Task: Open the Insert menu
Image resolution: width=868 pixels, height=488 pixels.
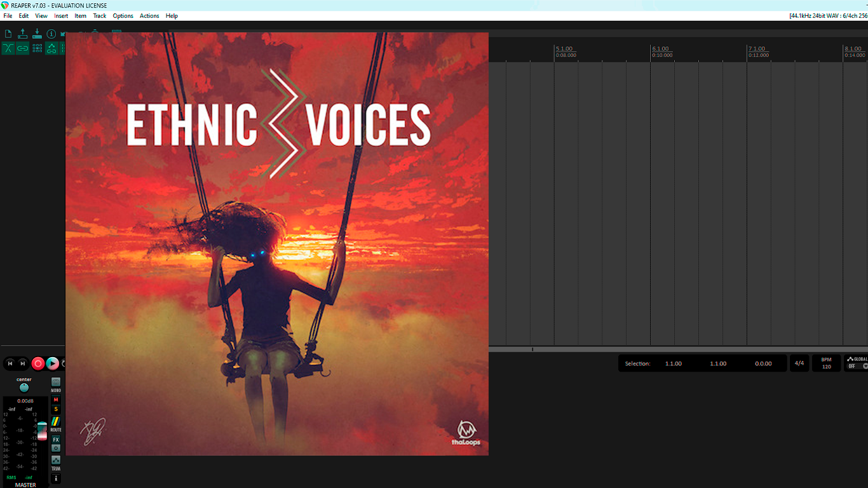Action: click(x=61, y=16)
